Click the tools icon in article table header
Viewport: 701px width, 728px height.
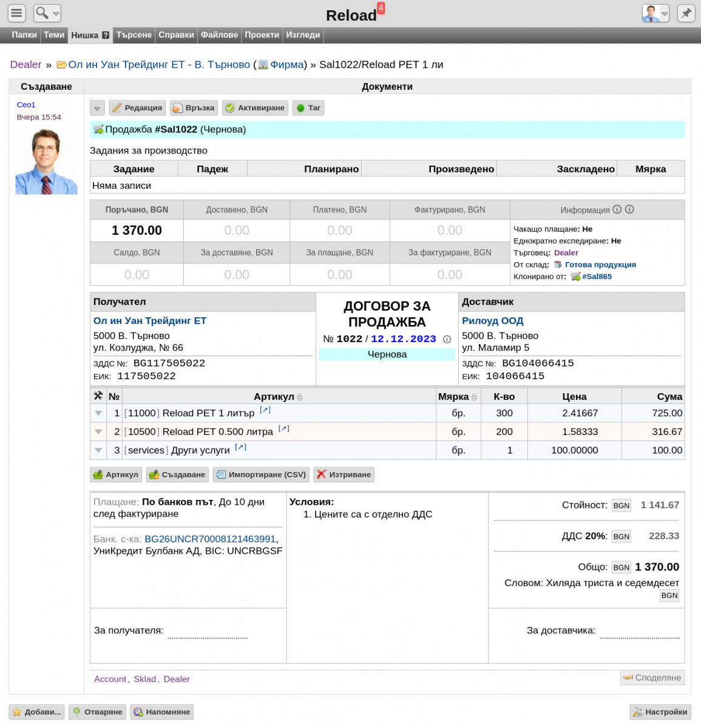coord(98,396)
